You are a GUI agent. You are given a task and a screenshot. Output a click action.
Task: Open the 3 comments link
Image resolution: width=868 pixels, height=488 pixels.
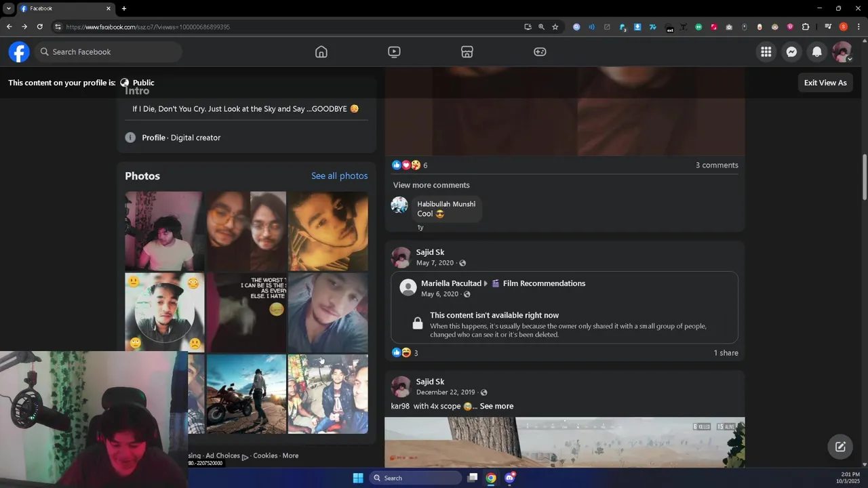[717, 165]
